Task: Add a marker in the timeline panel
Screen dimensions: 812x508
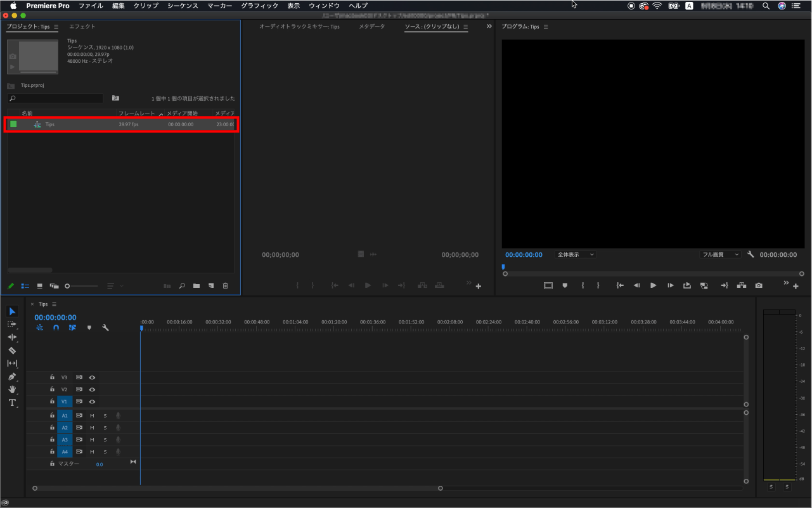Action: click(x=89, y=328)
